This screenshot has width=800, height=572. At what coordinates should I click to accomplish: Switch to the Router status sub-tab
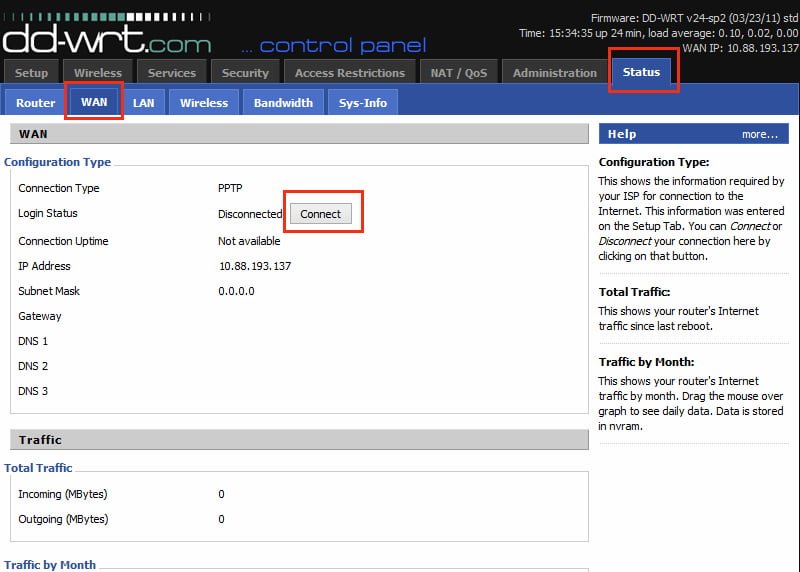pyautogui.click(x=36, y=103)
